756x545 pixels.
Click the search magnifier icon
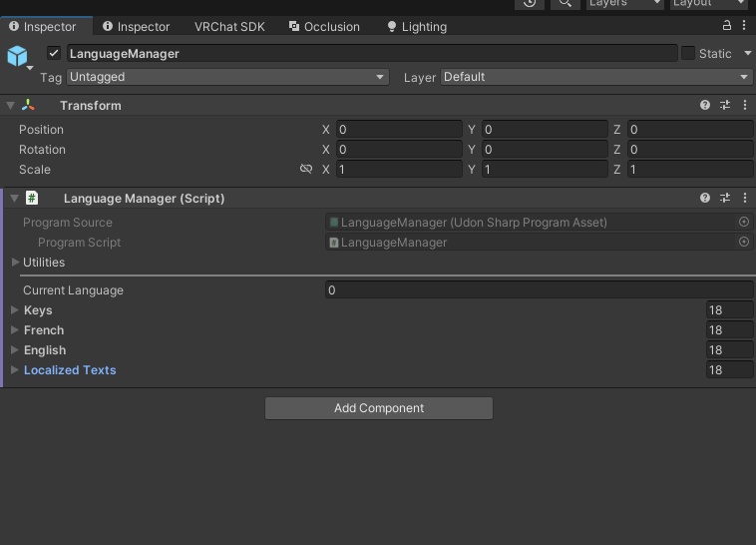coord(566,3)
